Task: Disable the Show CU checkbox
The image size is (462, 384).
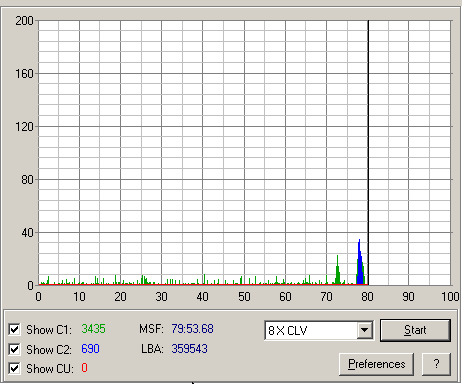Action: click(x=14, y=368)
